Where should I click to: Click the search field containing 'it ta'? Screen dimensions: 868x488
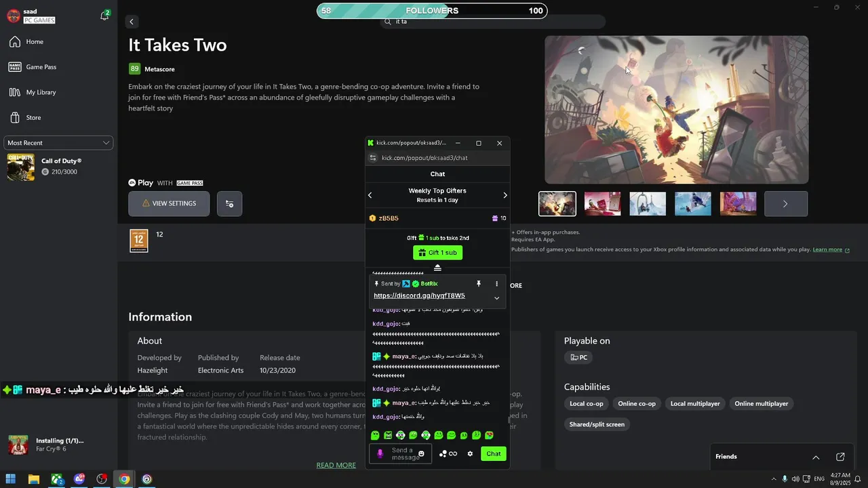492,22
